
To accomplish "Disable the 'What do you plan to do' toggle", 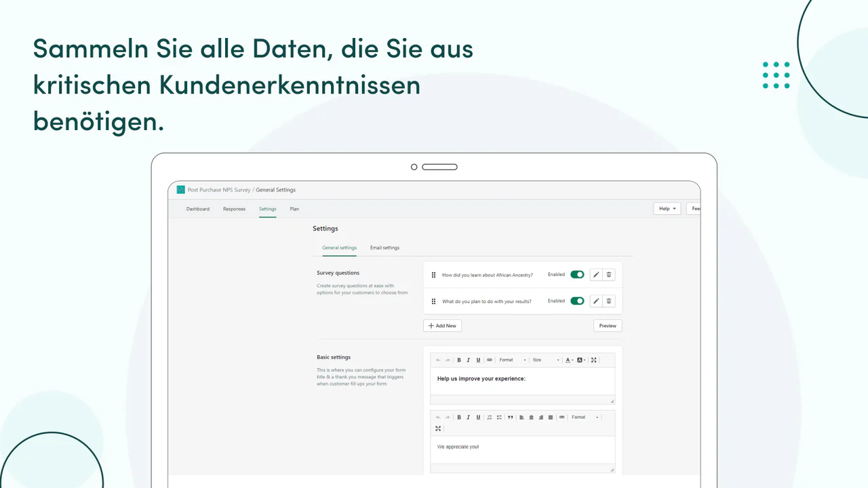I will click(577, 301).
